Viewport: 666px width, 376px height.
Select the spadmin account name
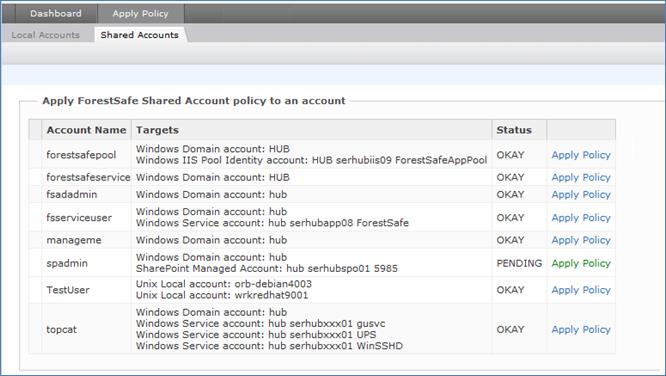pos(67,263)
